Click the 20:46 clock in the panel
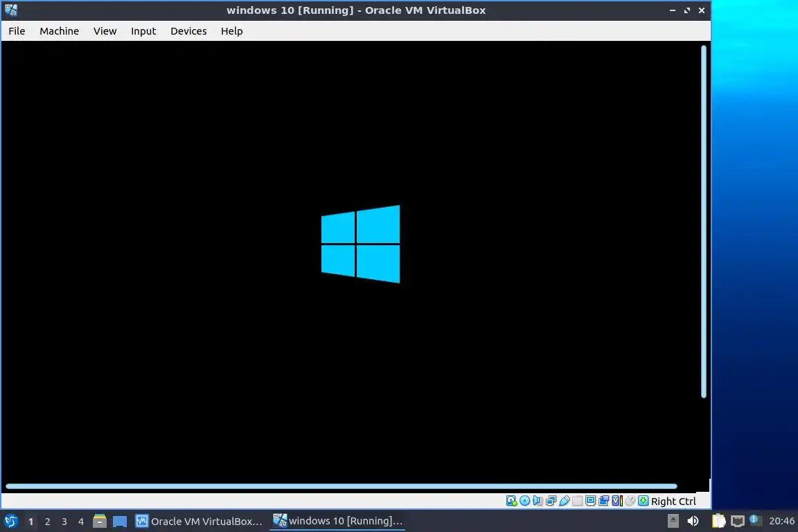798x532 pixels. (x=781, y=521)
